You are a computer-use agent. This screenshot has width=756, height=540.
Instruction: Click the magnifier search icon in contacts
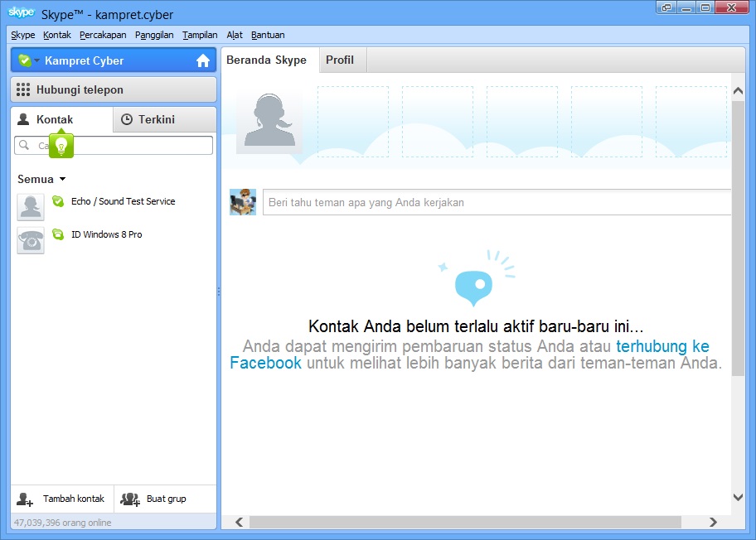pyautogui.click(x=24, y=144)
